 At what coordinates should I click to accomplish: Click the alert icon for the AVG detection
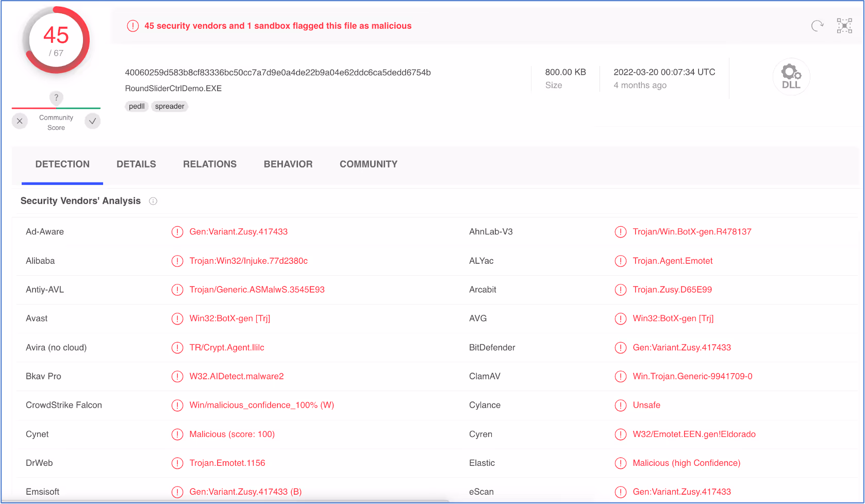[621, 318]
